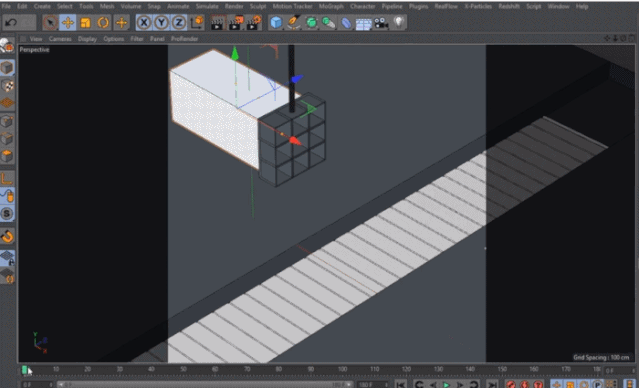Image resolution: width=639 pixels, height=388 pixels.
Task: Open viewport ProRender menu
Action: coord(184,39)
